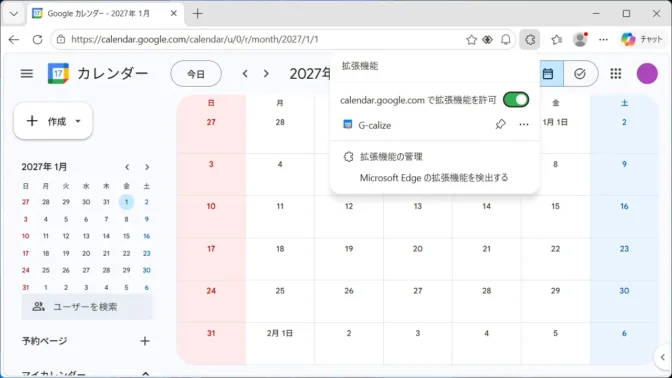Add a booking page with plus icon

145,341
